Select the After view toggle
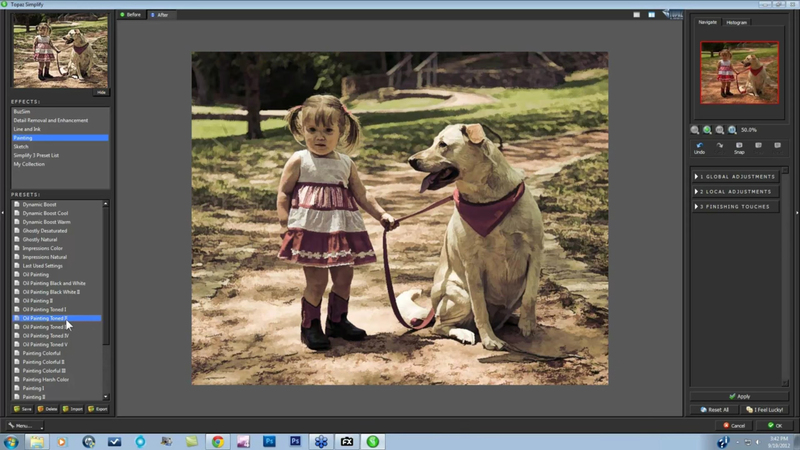 point(160,15)
